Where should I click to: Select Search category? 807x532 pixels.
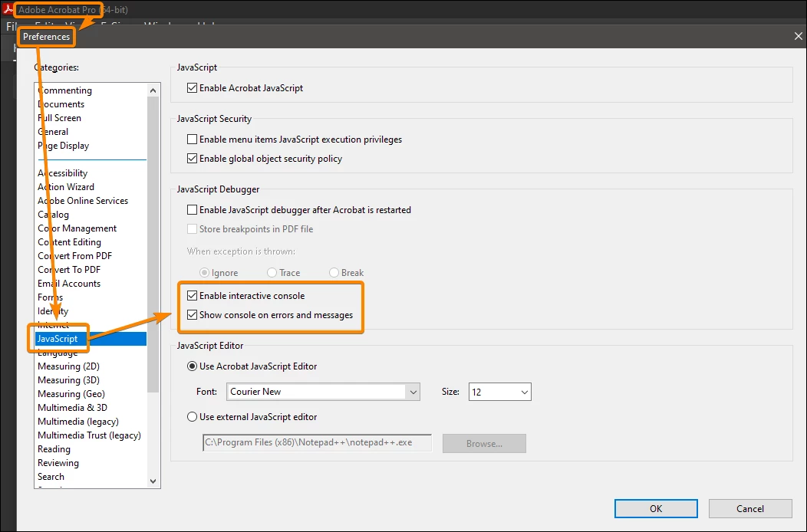51,477
